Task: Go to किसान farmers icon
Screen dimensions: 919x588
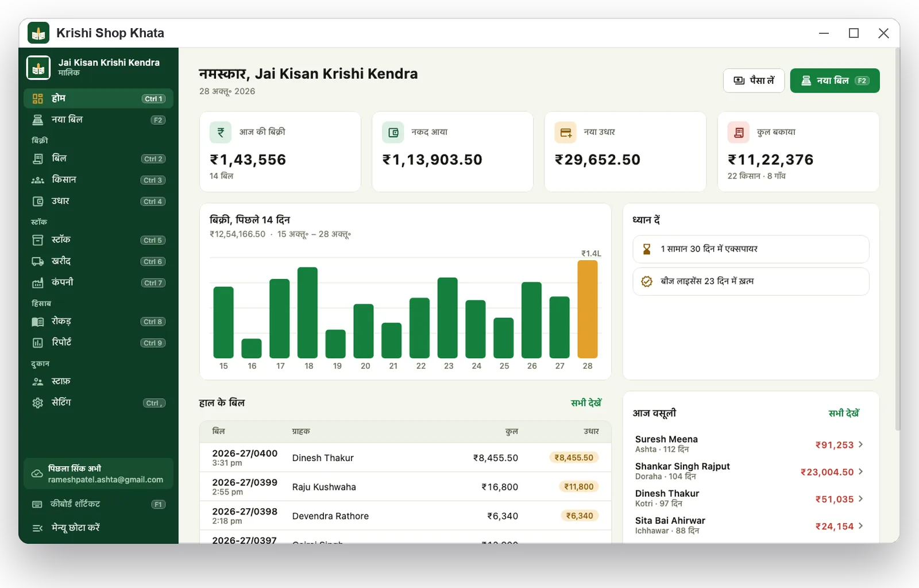Action: [37, 180]
